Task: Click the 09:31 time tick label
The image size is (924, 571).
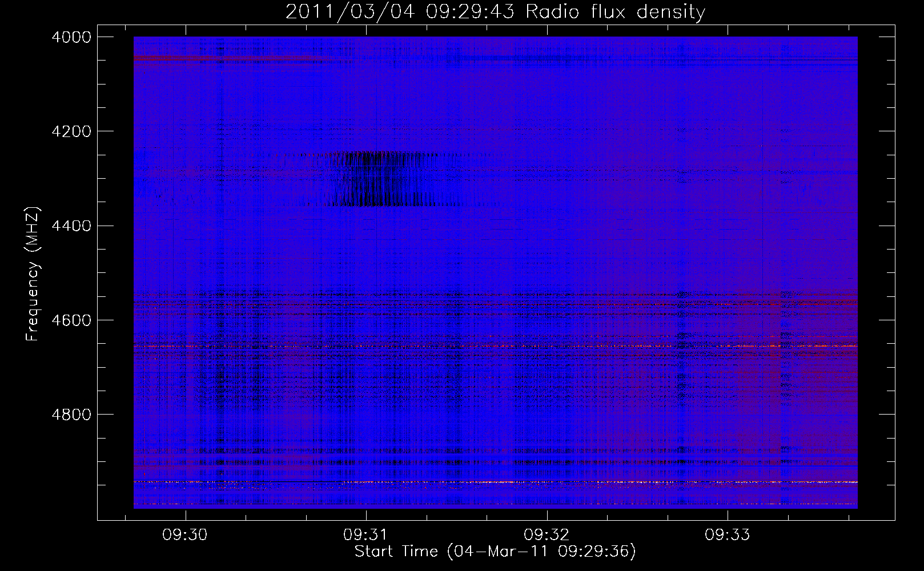Action: point(365,535)
